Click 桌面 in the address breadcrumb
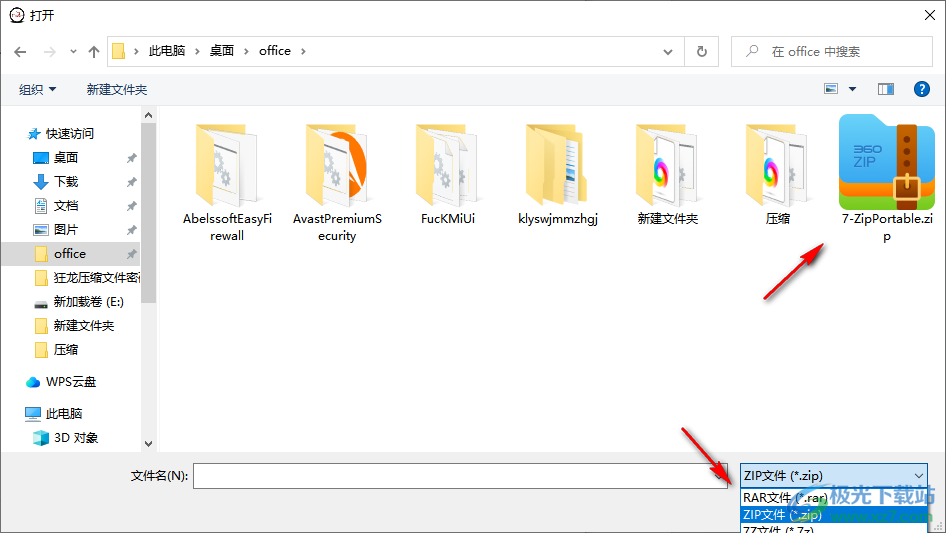 [x=222, y=51]
